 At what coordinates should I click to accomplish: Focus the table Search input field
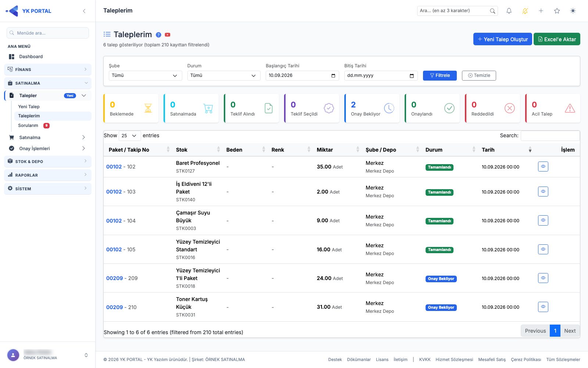pyautogui.click(x=550, y=136)
